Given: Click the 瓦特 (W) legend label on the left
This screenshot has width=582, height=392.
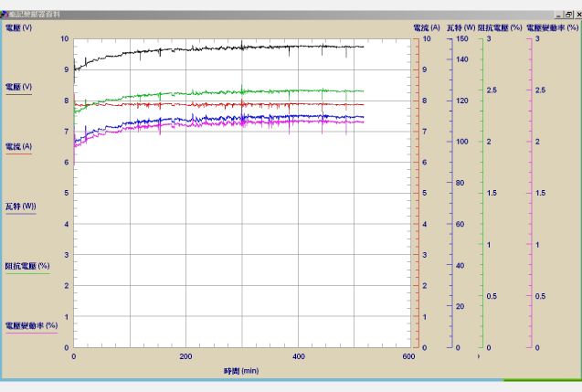Looking at the screenshot, I should click(x=20, y=206).
